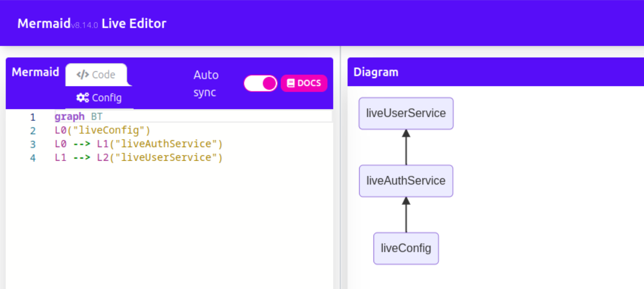Click the book icon in DOCS button
The height and width of the screenshot is (289, 644).
[x=291, y=83]
